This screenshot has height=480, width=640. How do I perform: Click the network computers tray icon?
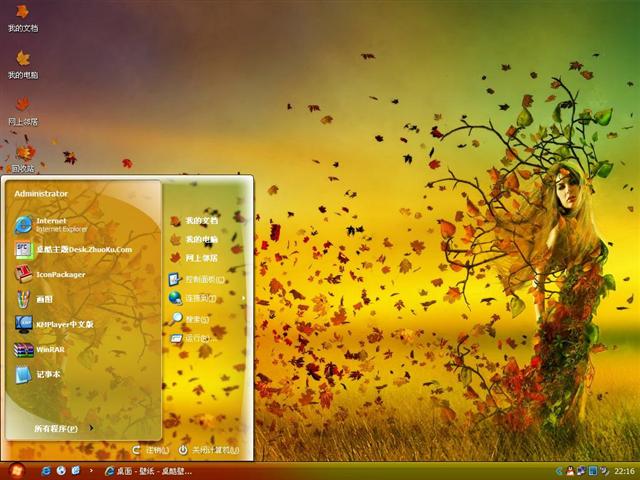[581, 471]
